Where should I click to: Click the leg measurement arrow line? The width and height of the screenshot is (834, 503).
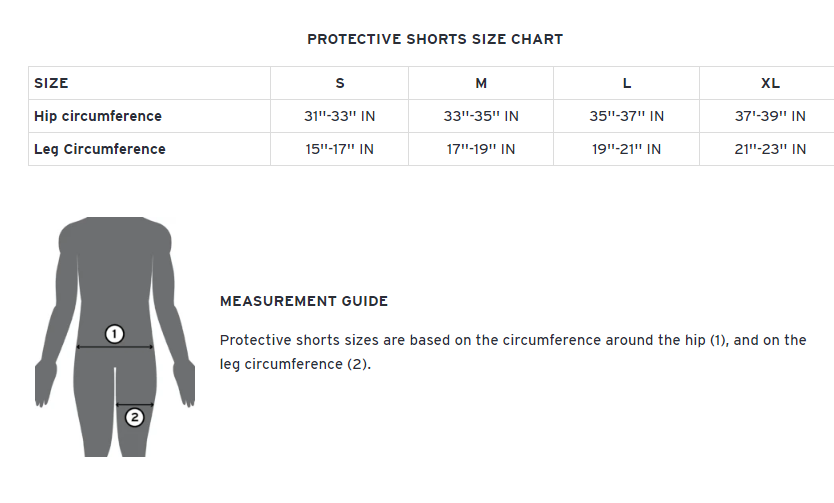pyautogui.click(x=135, y=405)
